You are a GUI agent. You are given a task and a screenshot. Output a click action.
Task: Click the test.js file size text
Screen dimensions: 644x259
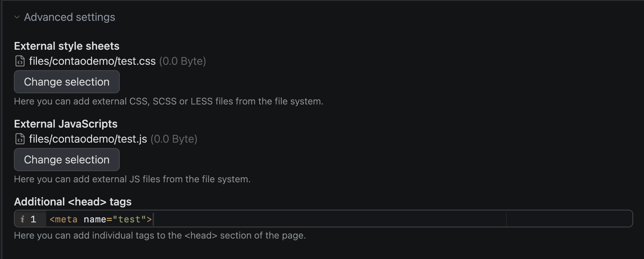pos(174,139)
